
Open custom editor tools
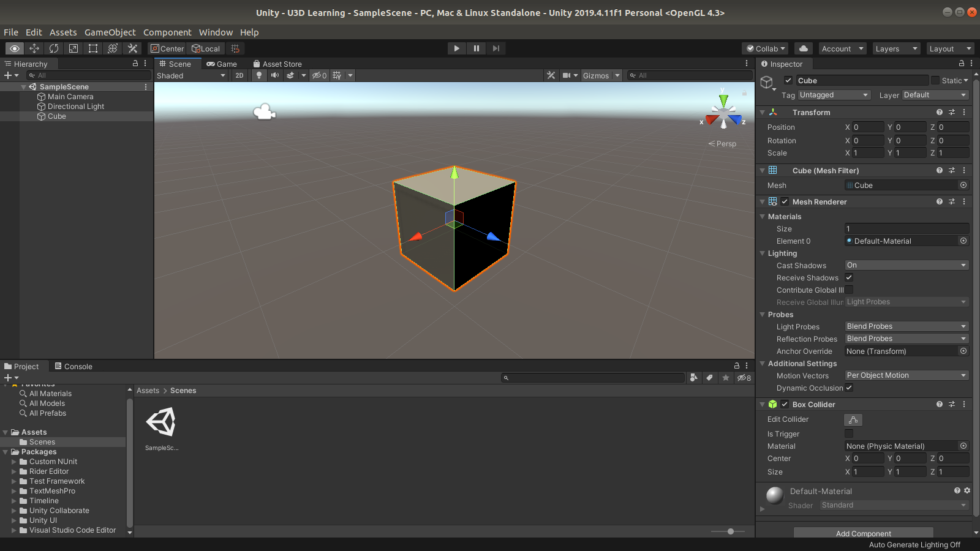(132, 48)
